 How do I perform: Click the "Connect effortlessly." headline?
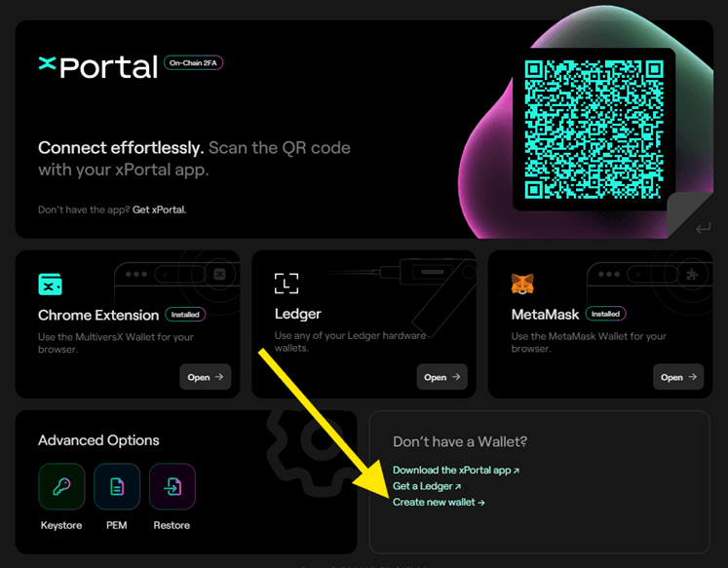point(121,147)
